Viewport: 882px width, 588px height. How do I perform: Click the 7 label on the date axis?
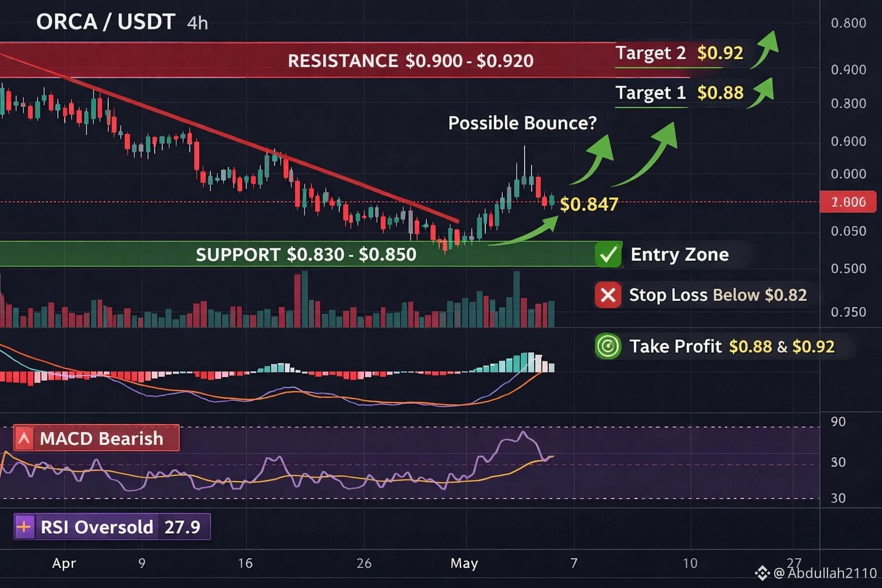[574, 563]
